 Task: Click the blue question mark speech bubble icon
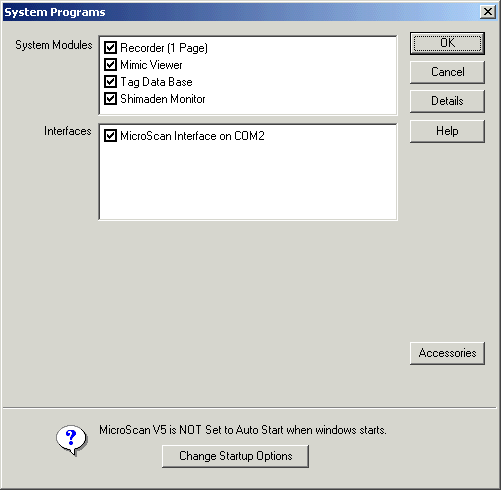click(71, 440)
